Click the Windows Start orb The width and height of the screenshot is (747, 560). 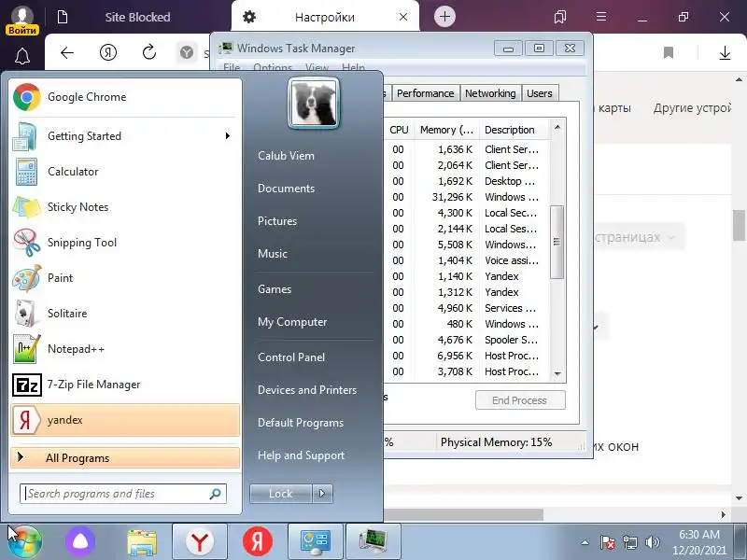point(24,542)
